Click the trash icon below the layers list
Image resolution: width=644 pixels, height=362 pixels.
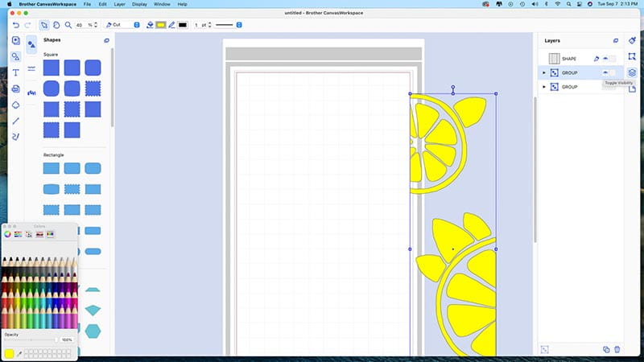pyautogui.click(x=617, y=349)
